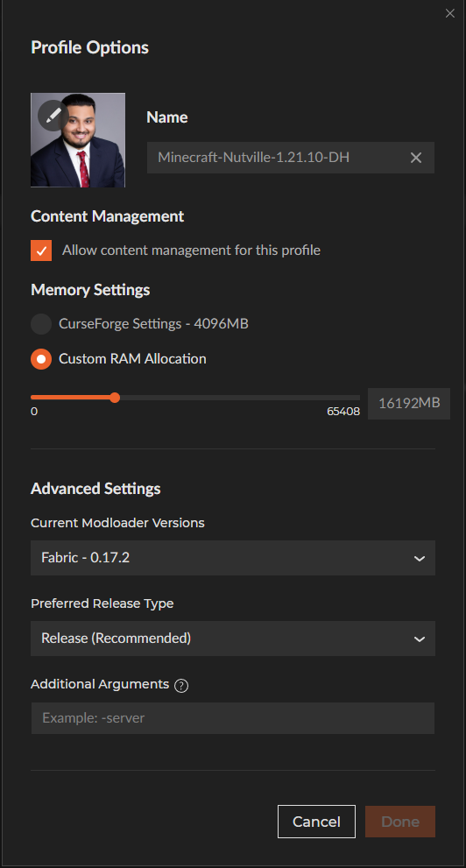Click the Done button
Image resolution: width=466 pixels, height=868 pixels.
pyautogui.click(x=400, y=822)
